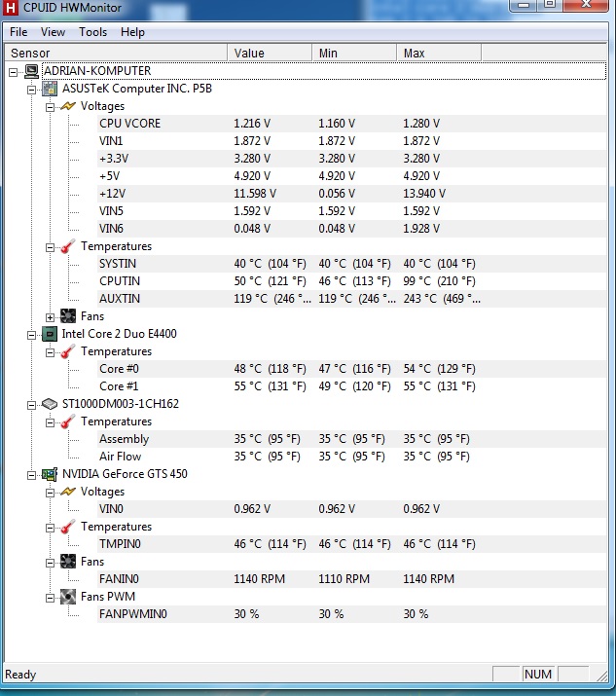Collapse the NVIDIA Fans group
Screen dimensions: 616x696
(x=51, y=564)
